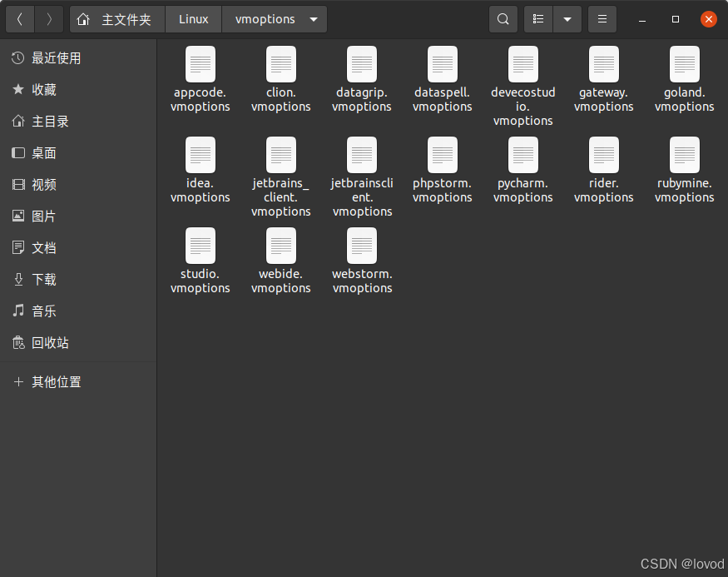728x577 pixels.
Task: Switch to list view layout
Action: (x=537, y=18)
